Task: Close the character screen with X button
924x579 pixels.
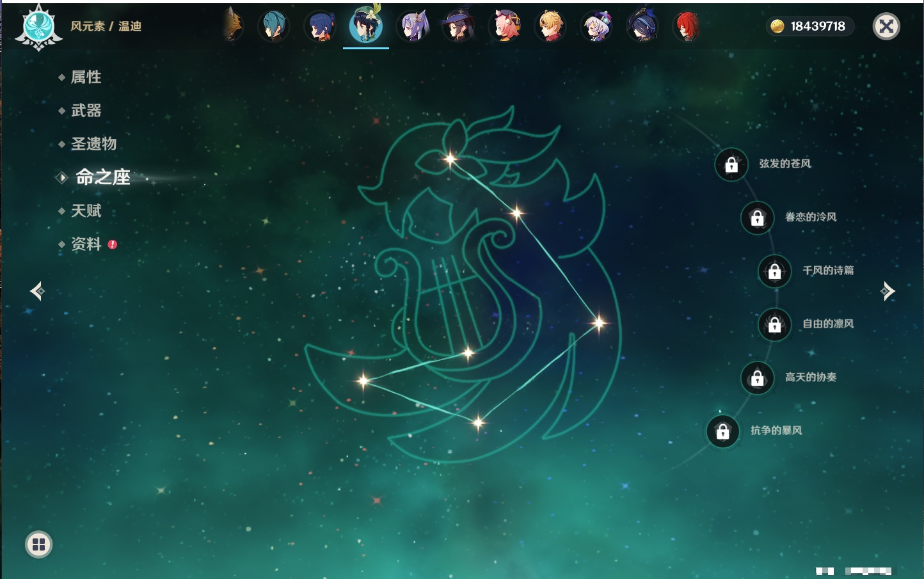Action: click(886, 26)
